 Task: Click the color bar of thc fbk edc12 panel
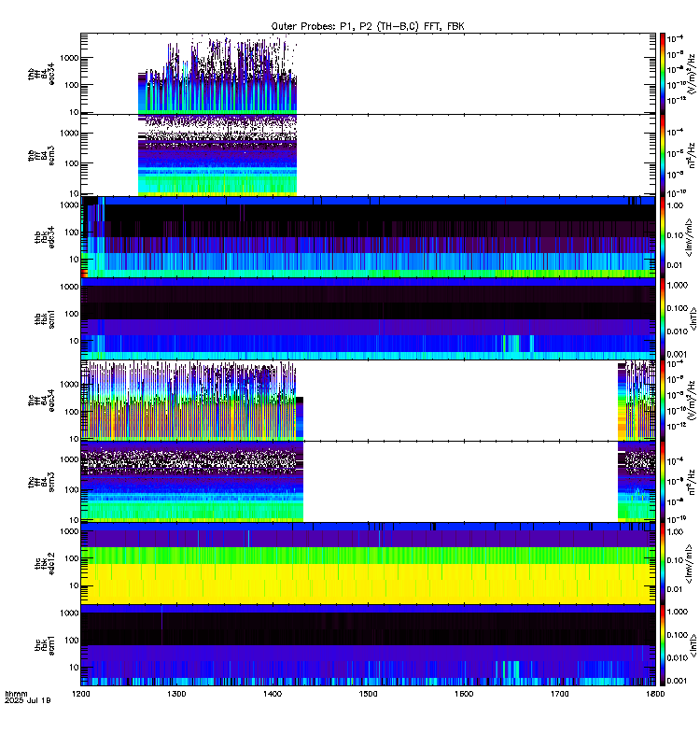(x=662, y=563)
